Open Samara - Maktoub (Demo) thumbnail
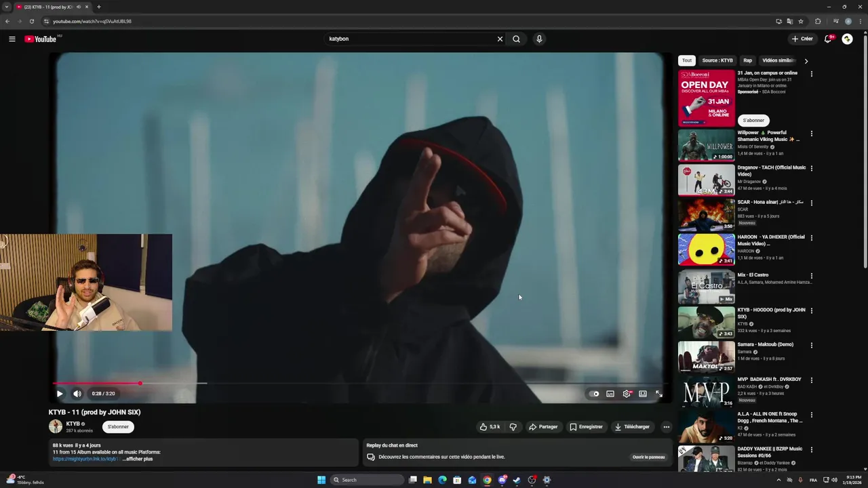The image size is (868, 488). 706,357
